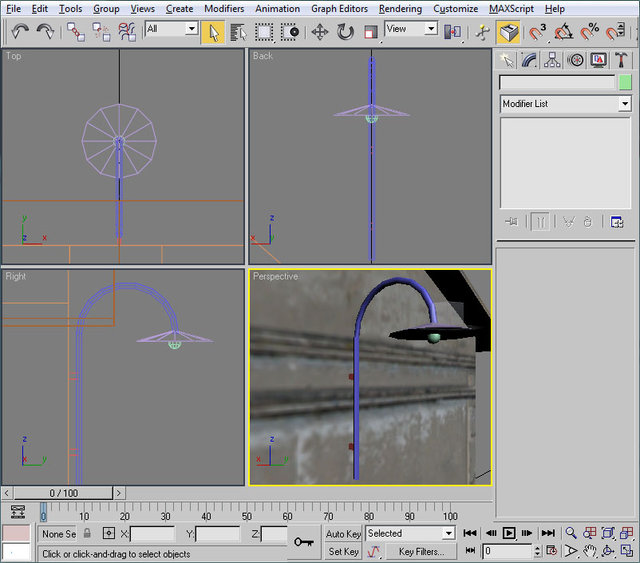Viewport: 640px width, 563px height.
Task: Select the Select and Rotate tool
Action: (345, 31)
